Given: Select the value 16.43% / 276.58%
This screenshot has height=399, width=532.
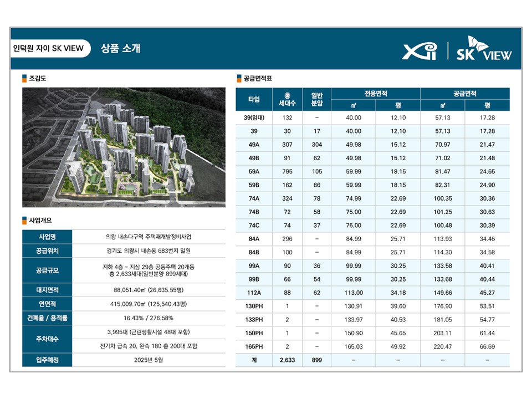Looking at the screenshot, I should click(149, 318).
